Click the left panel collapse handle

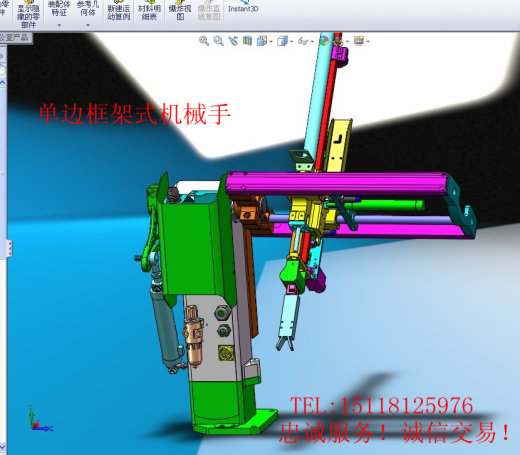pos(10,249)
